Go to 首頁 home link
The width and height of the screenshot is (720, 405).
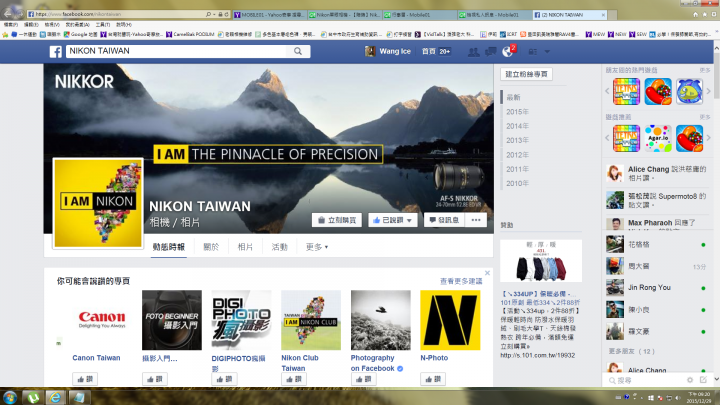point(428,51)
